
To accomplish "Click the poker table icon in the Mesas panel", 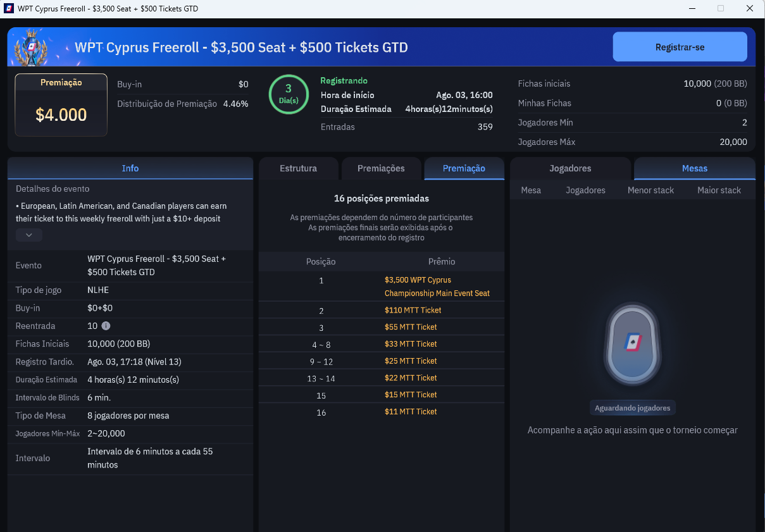I will (632, 344).
